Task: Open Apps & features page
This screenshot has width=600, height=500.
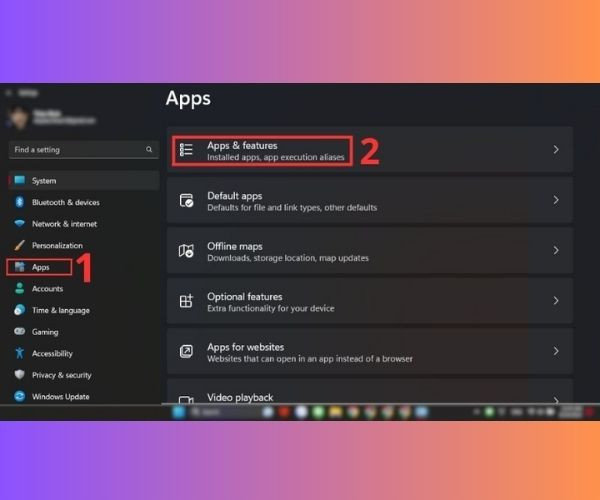Action: [x=370, y=150]
